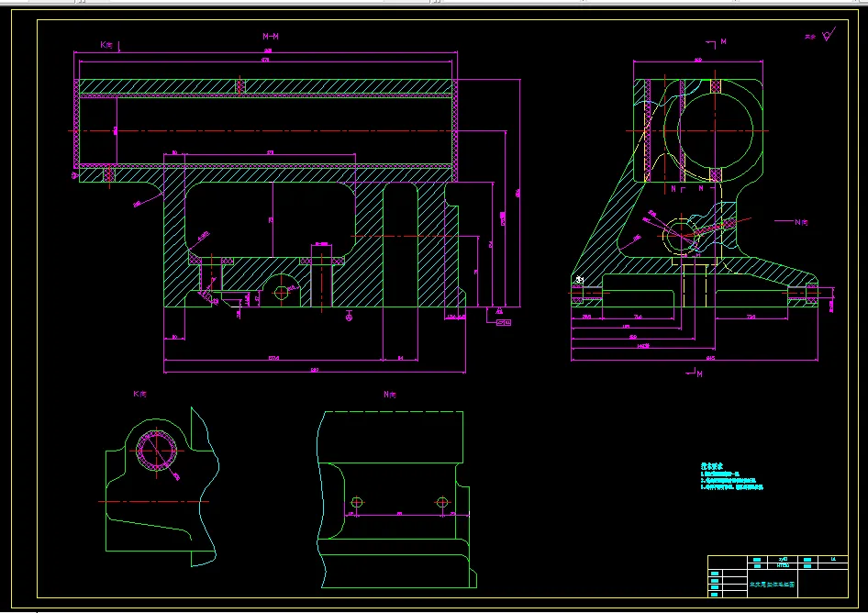Click the surface roughness symbol in the corner
868x613 pixels.
[828, 36]
